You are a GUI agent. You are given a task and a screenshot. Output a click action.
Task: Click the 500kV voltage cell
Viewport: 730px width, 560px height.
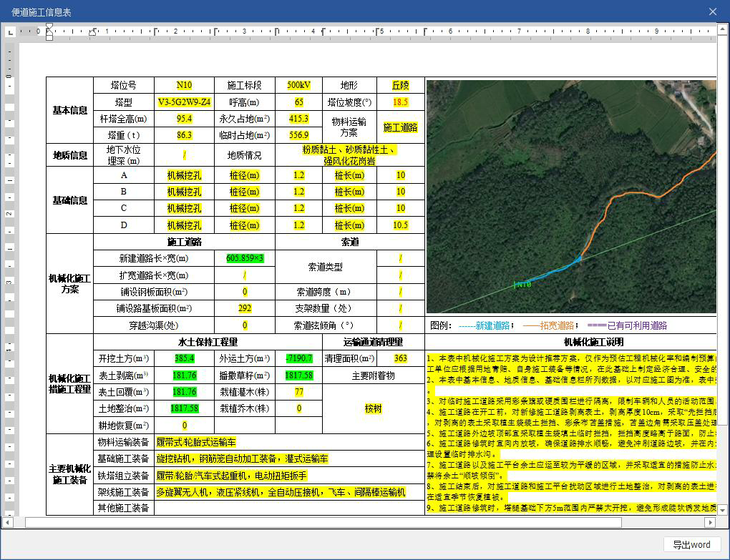299,85
